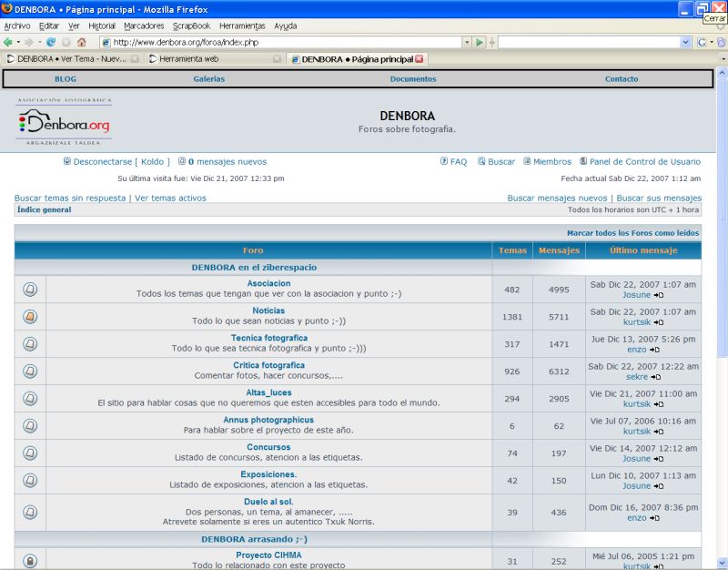Expand the address bar URL history dropdown
Viewport: 728px width, 570px height.
point(467,42)
